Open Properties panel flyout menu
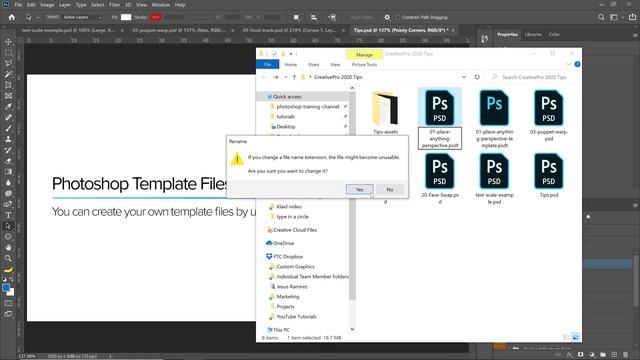This screenshot has width=640, height=360. coord(635,36)
